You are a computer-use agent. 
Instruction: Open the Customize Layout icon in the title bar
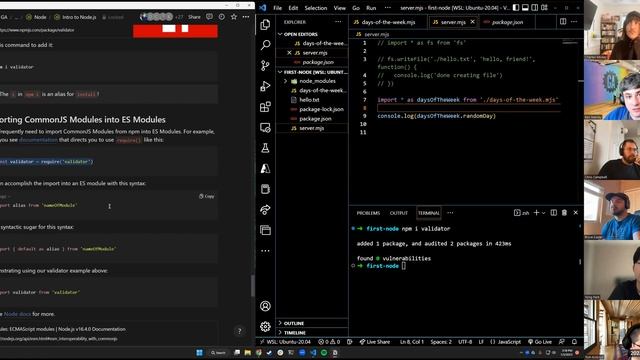click(x=544, y=8)
